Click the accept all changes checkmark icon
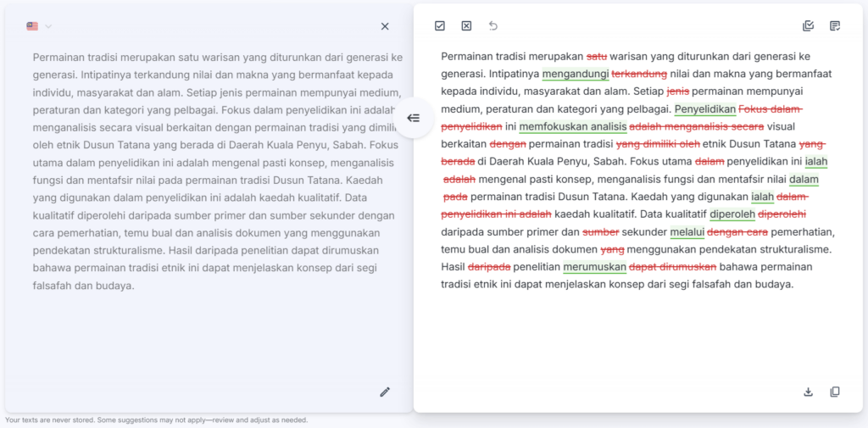 pos(440,26)
